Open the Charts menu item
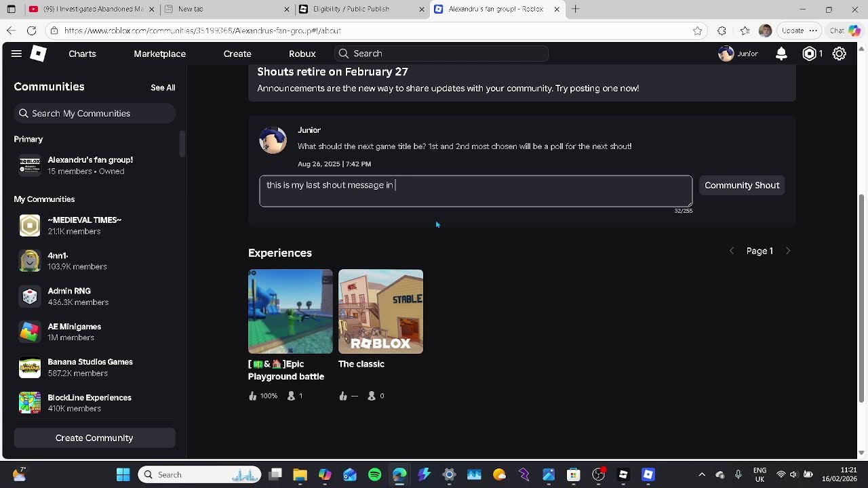 82,54
